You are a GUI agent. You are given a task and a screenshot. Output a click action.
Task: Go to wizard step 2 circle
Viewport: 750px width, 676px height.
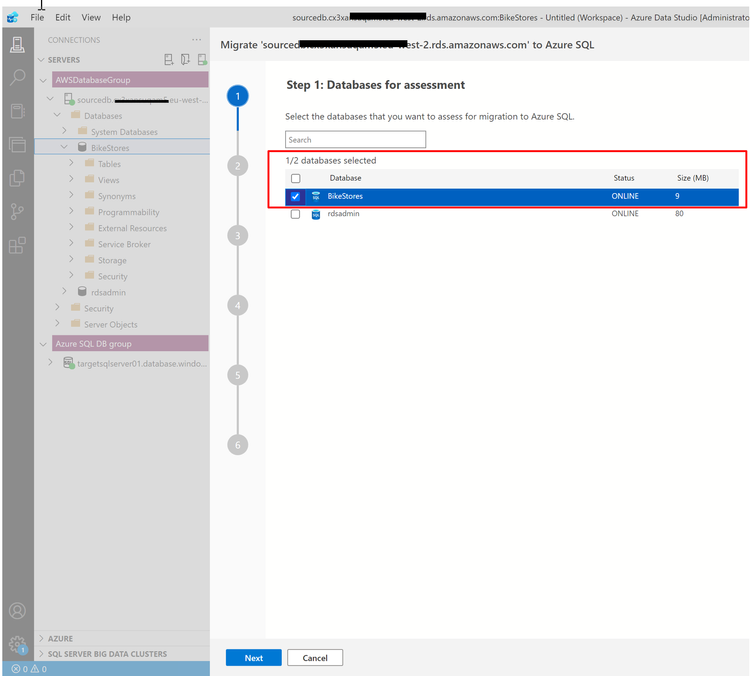pos(238,166)
